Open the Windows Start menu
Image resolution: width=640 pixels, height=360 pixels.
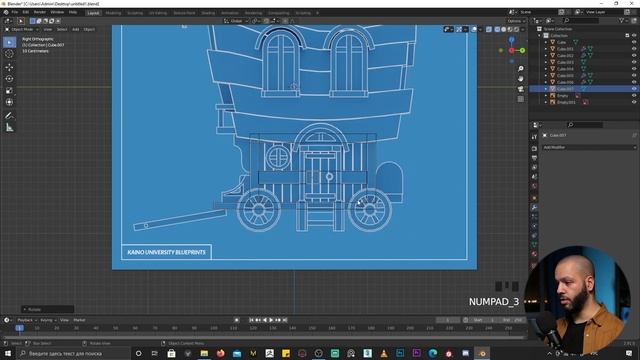(x=7, y=353)
